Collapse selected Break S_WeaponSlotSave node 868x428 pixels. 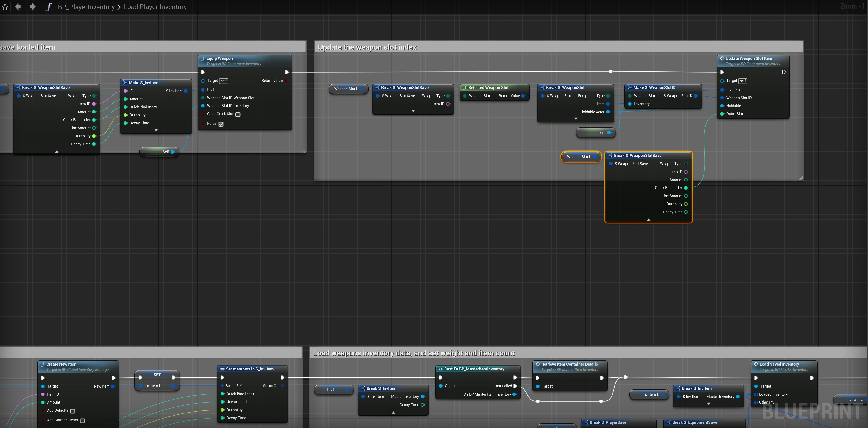click(x=648, y=219)
